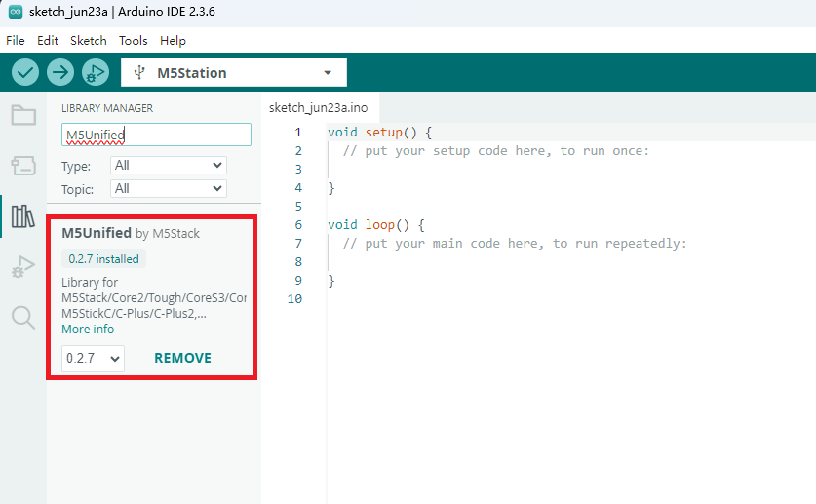Open the Search magnifier sidebar icon
Image resolution: width=816 pixels, height=504 pixels.
click(23, 317)
